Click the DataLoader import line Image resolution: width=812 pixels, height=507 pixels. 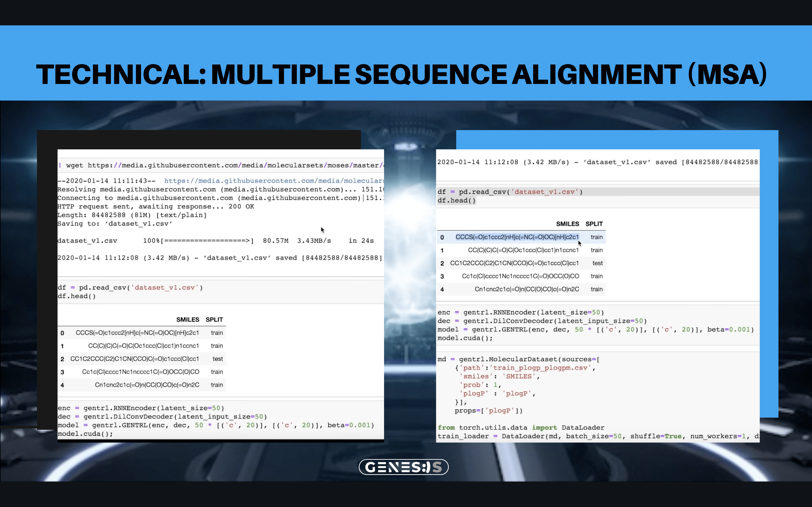click(x=521, y=428)
